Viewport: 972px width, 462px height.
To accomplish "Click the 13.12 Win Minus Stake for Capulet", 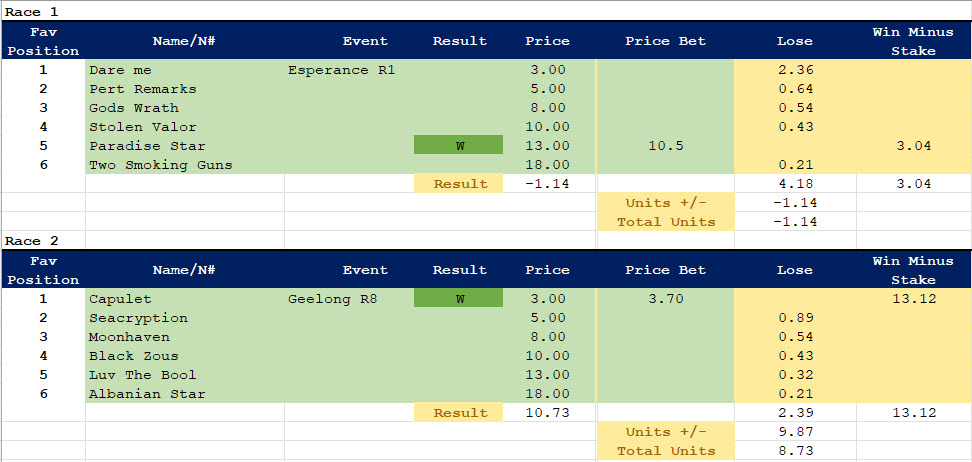I will point(913,299).
